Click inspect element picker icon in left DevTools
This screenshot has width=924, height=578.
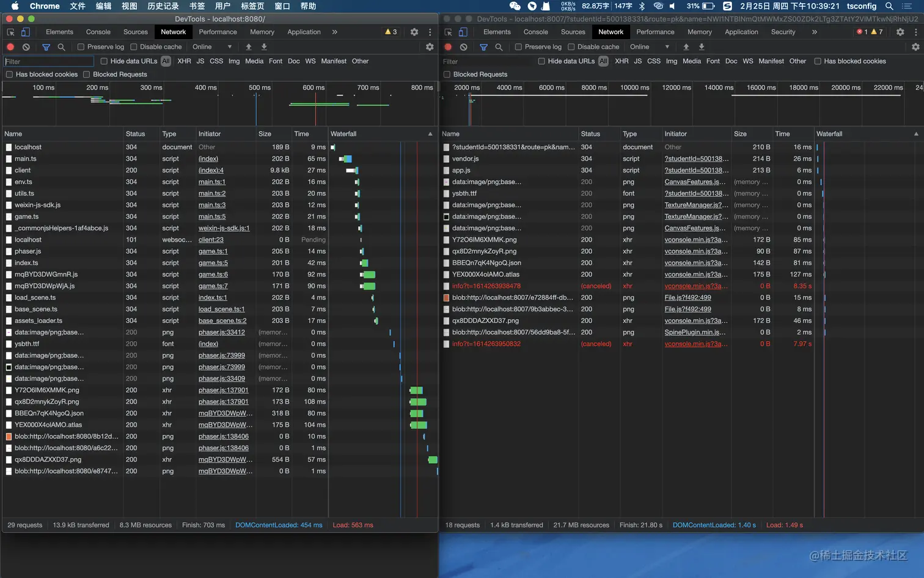10,32
